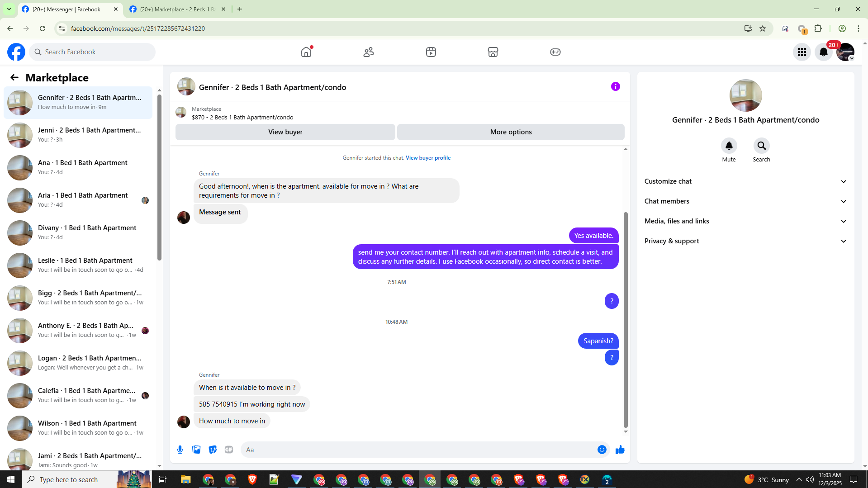Screen dimensions: 868x488
Task: Expand Media, files and links section
Action: (745, 221)
